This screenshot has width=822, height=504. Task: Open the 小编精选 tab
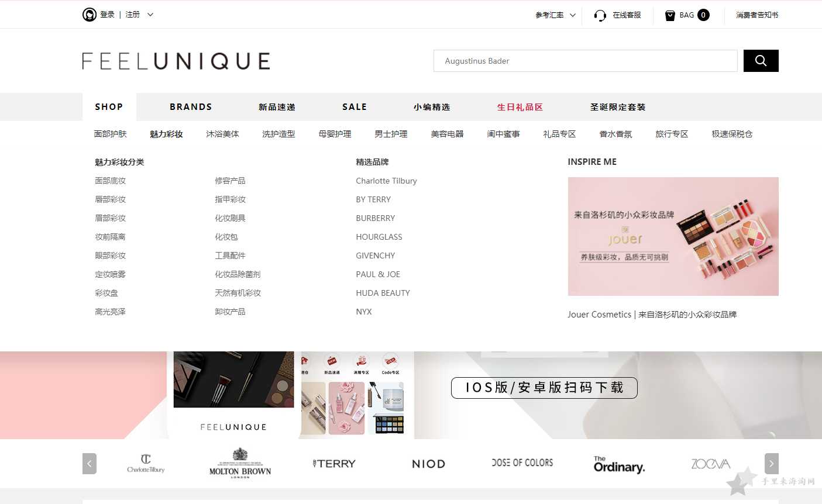[x=432, y=107]
